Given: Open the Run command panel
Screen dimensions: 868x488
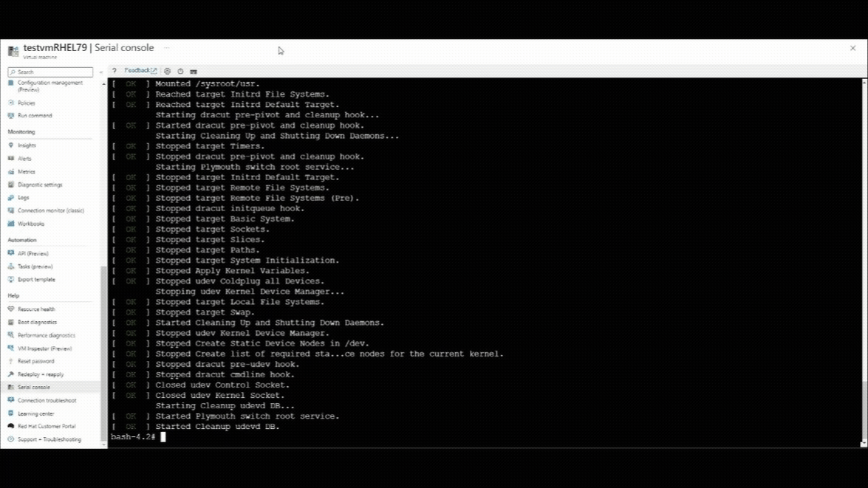Looking at the screenshot, I should click(36, 115).
